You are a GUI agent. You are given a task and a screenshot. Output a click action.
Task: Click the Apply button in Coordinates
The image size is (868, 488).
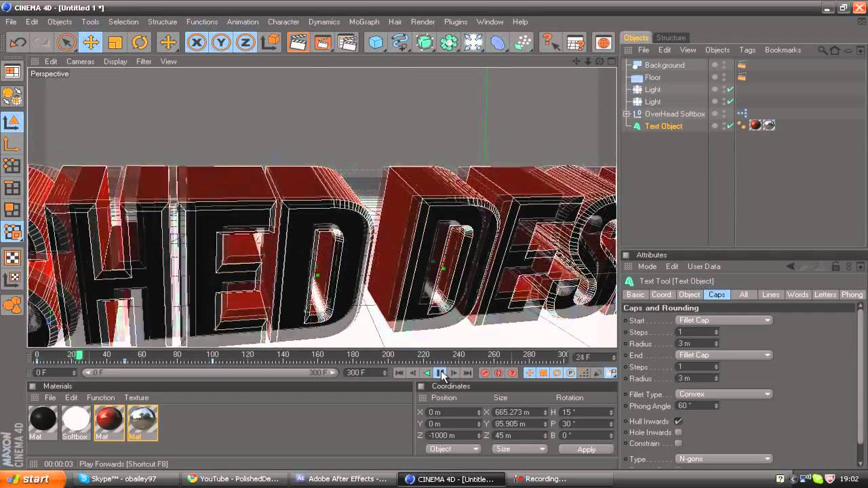click(587, 449)
